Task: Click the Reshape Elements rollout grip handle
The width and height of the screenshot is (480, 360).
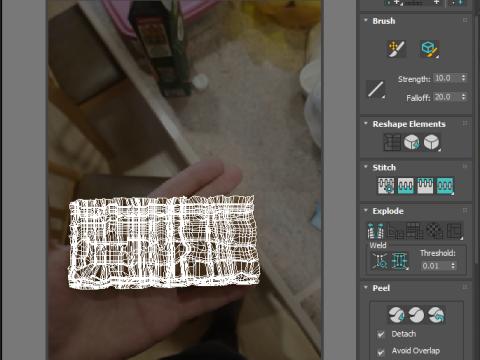Action: pyautogui.click(x=465, y=123)
